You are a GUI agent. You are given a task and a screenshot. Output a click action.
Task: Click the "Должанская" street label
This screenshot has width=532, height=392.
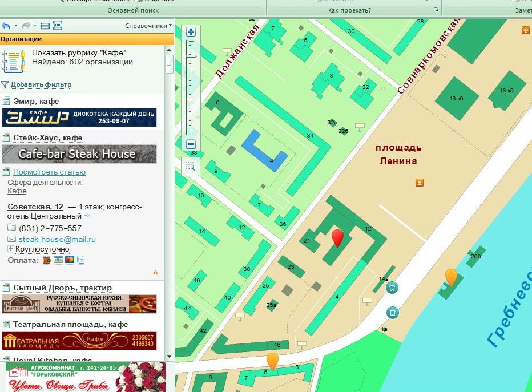coord(237,51)
